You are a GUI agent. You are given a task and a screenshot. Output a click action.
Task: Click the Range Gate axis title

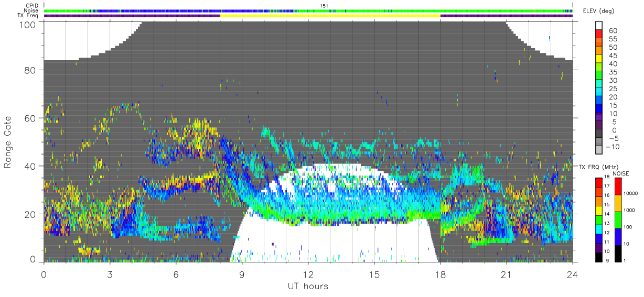[x=8, y=142]
